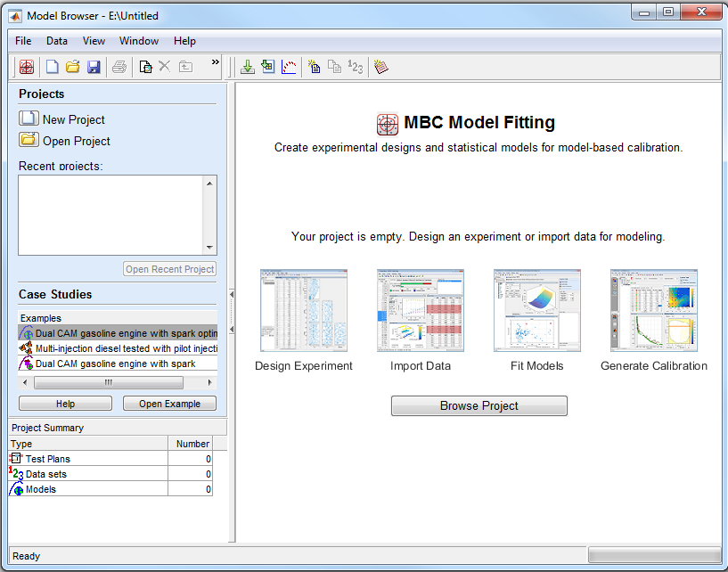Screen dimensions: 728x572
Task: Open the Data menu
Action: (x=57, y=41)
